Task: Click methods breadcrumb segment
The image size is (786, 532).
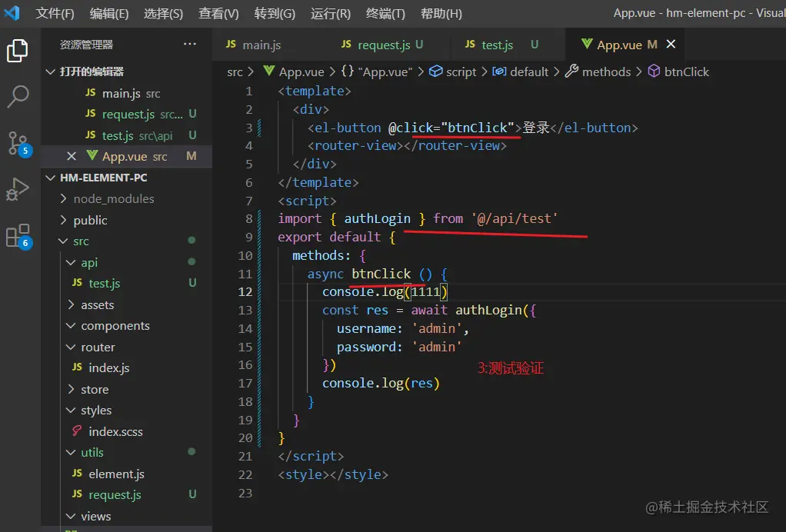Action: point(606,71)
